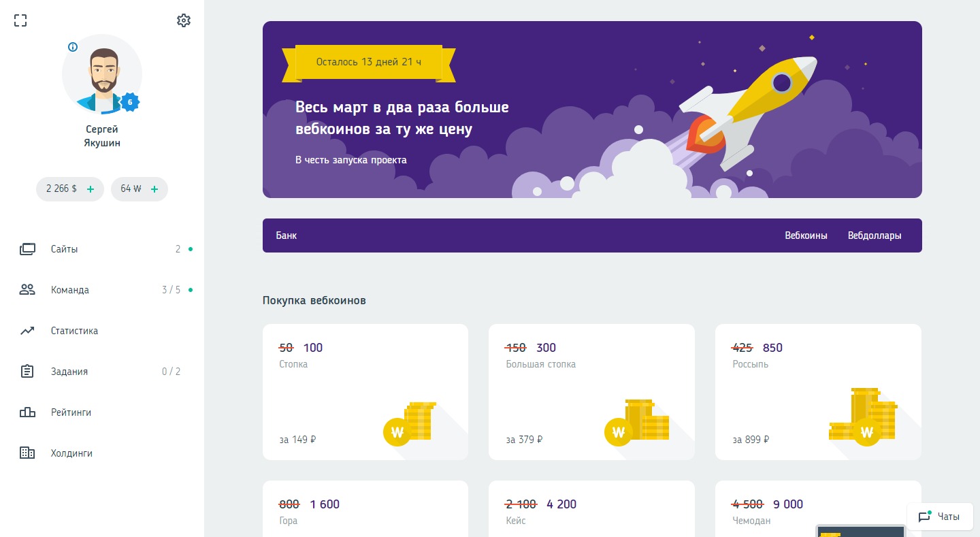The height and width of the screenshot is (537, 980).
Task: Select the Кейс 4 200 webcoin pack
Action: tap(591, 509)
